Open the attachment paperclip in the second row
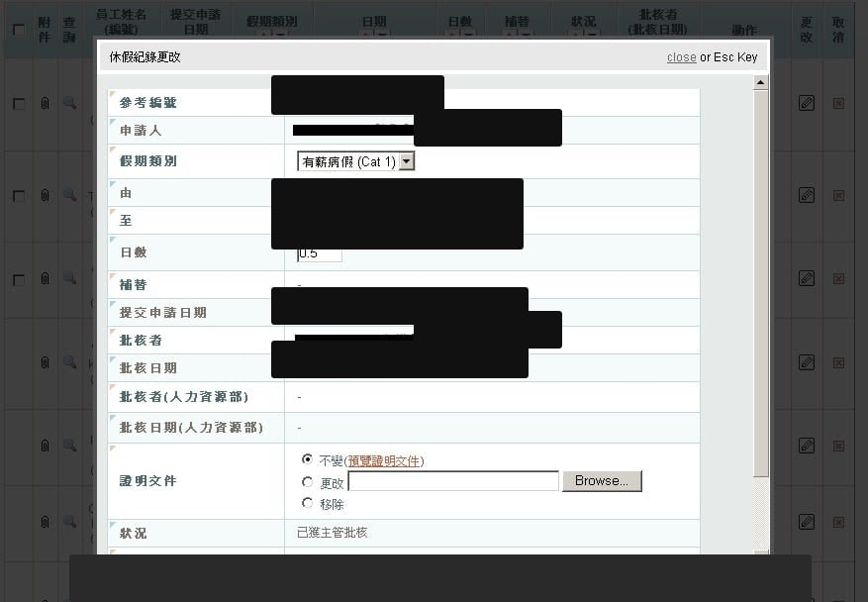This screenshot has height=602, width=868. [x=45, y=195]
